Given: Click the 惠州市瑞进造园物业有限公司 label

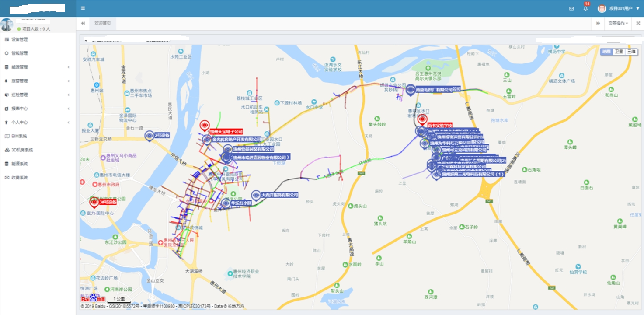Looking at the screenshot, I should click(261, 157).
